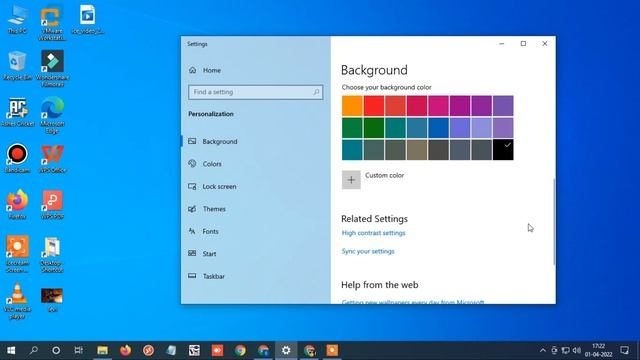
Task: Pick the tan brown color swatch
Action: 417,149
